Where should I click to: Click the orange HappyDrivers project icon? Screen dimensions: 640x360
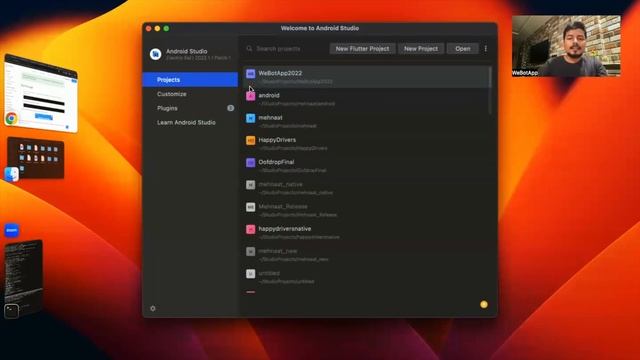(251, 140)
